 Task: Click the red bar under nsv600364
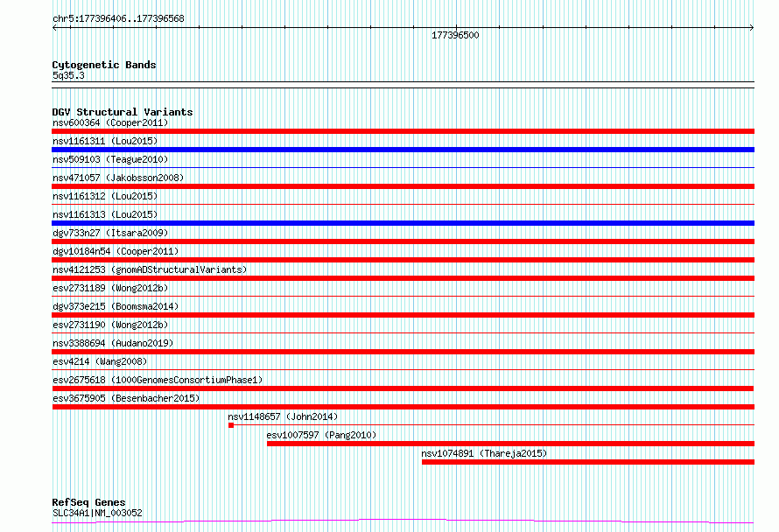click(x=403, y=131)
